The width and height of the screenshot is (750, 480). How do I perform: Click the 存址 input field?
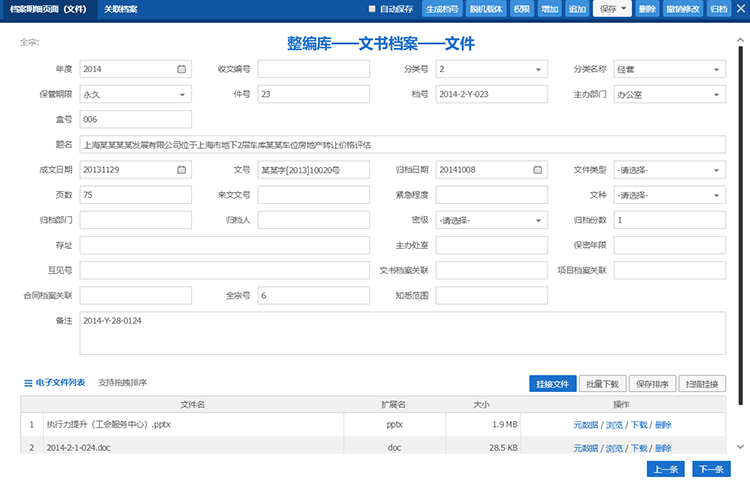(225, 245)
